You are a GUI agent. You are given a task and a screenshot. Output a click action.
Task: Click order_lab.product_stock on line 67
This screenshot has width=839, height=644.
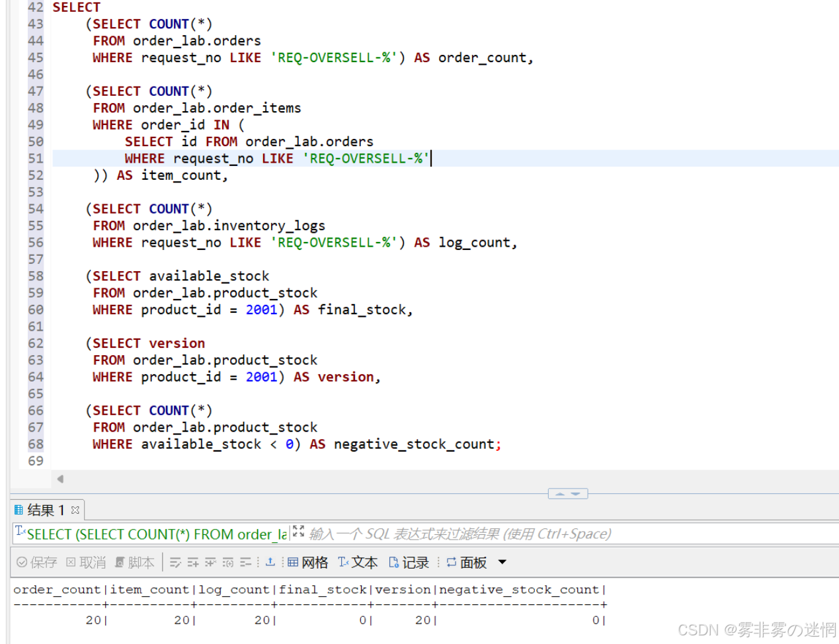coord(225,427)
